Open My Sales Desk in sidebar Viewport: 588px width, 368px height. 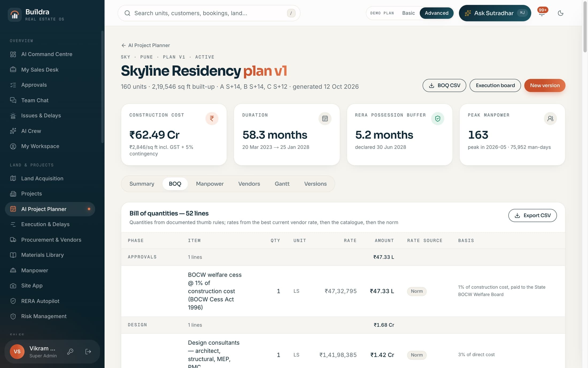50,70
